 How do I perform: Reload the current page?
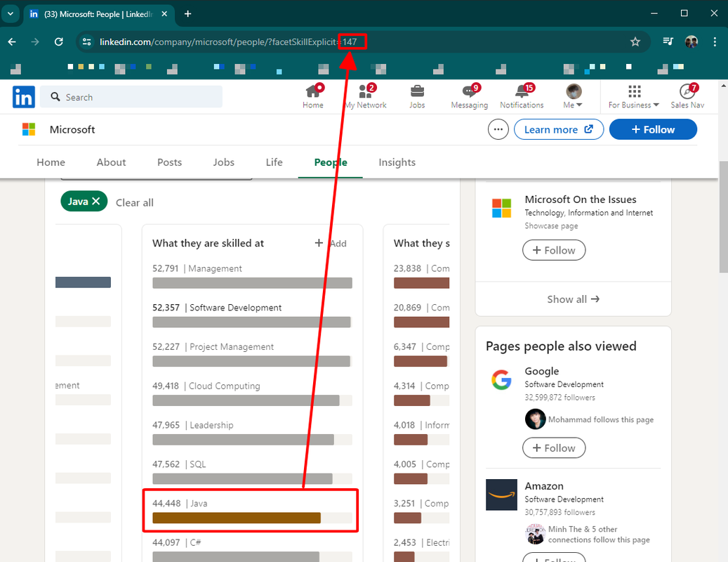tap(58, 42)
